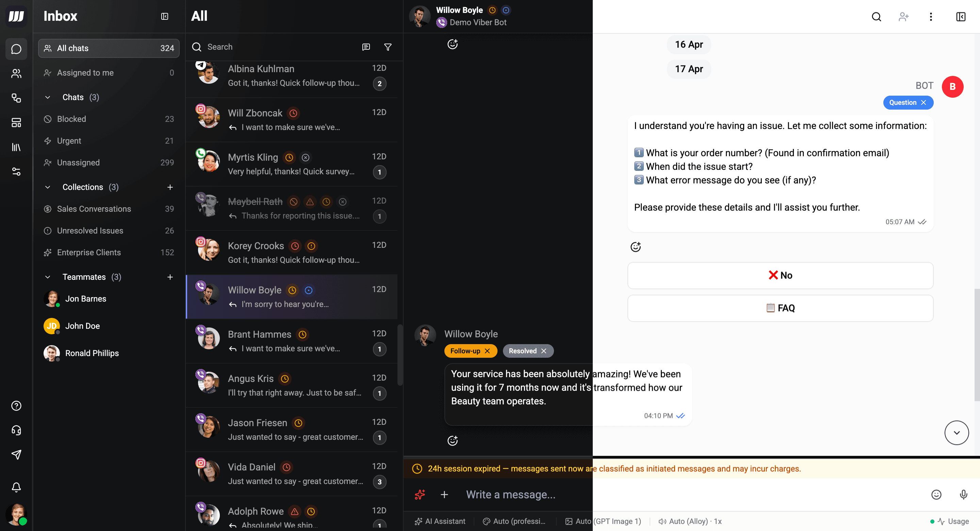Click the microphone voice message icon
This screenshot has width=980, height=531.
coord(963,495)
